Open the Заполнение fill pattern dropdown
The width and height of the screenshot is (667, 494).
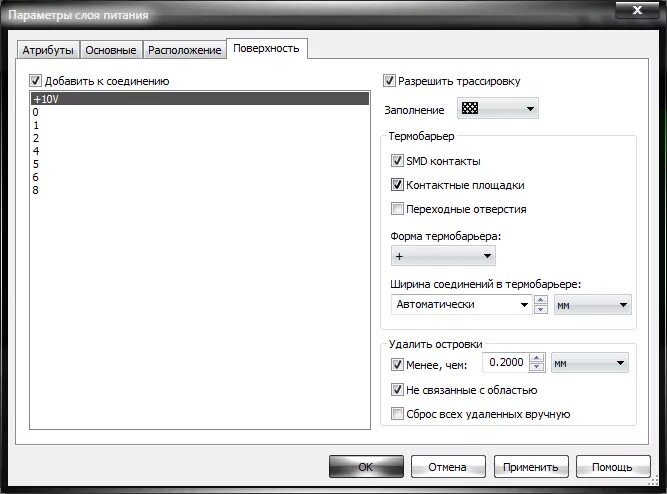tap(498, 109)
